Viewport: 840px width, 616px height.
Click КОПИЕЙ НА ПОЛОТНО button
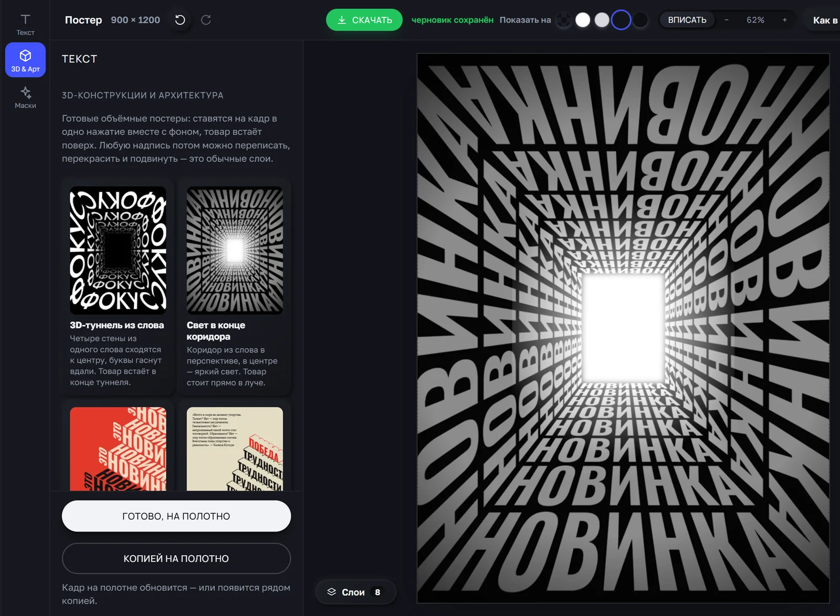click(176, 559)
